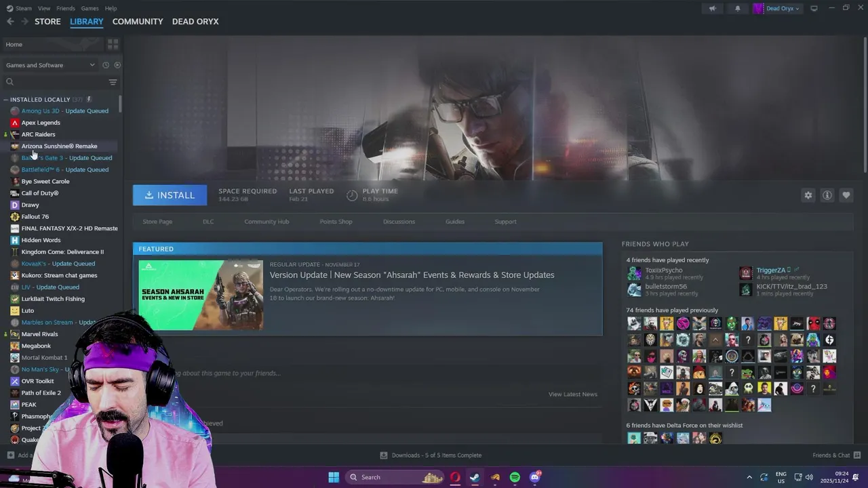868x488 pixels.
Task: Open the announcements megaphone icon
Action: (x=712, y=8)
